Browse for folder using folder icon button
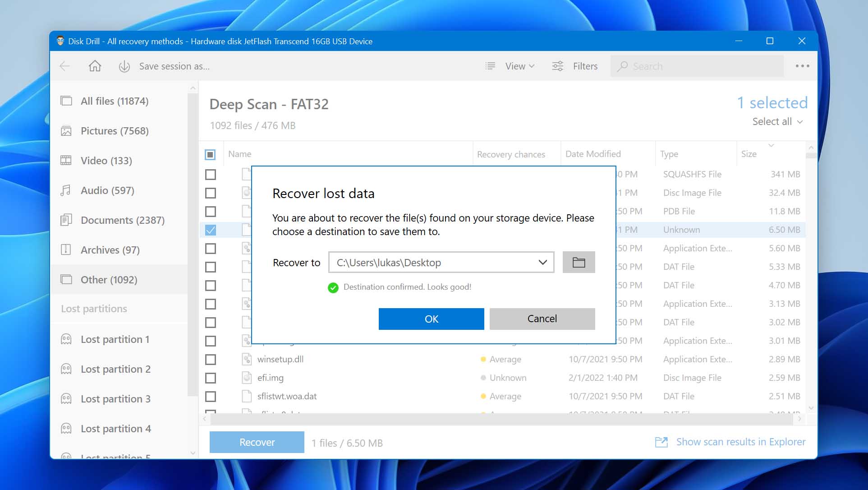Screen dimensions: 868x490 tap(579, 262)
